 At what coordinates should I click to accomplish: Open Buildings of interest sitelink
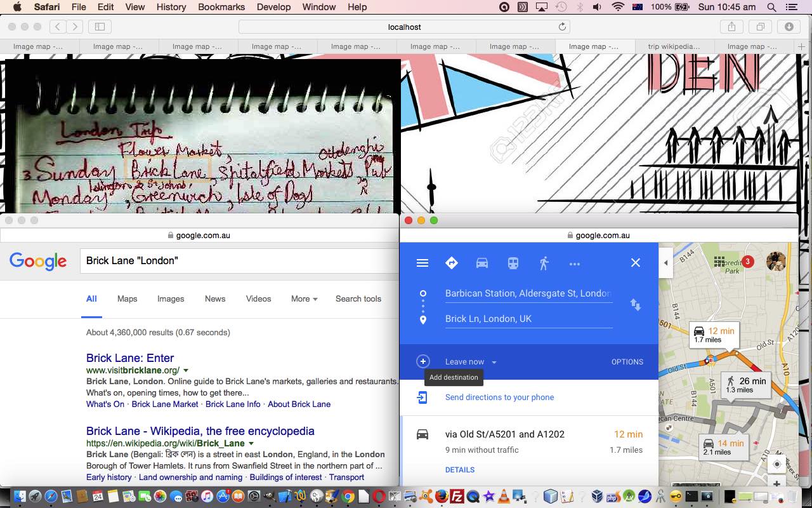[x=285, y=478]
